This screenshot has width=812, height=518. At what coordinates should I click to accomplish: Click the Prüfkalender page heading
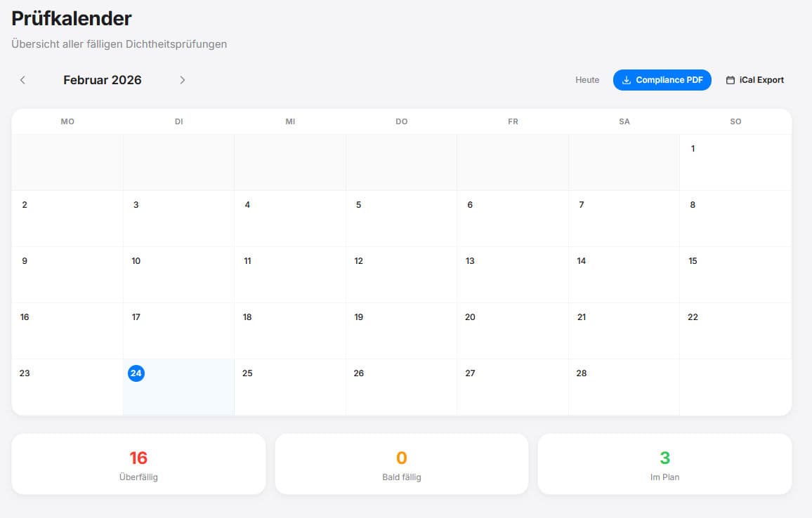pyautogui.click(x=72, y=19)
